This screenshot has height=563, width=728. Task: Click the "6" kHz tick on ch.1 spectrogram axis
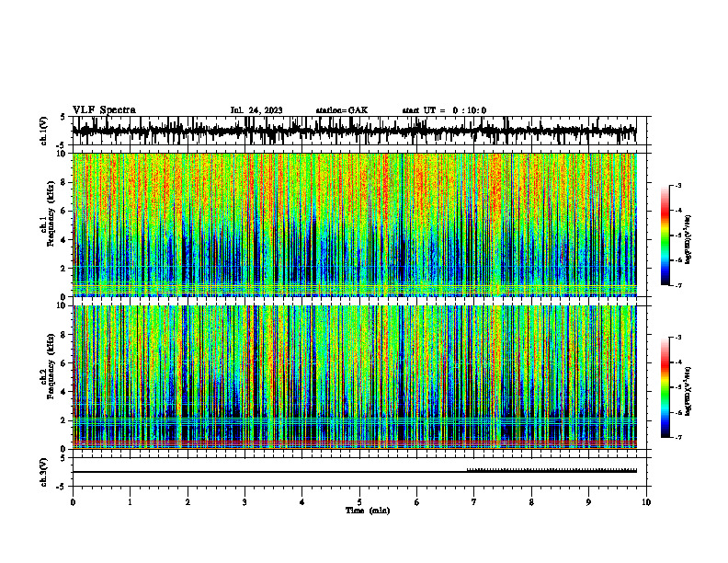coord(65,211)
